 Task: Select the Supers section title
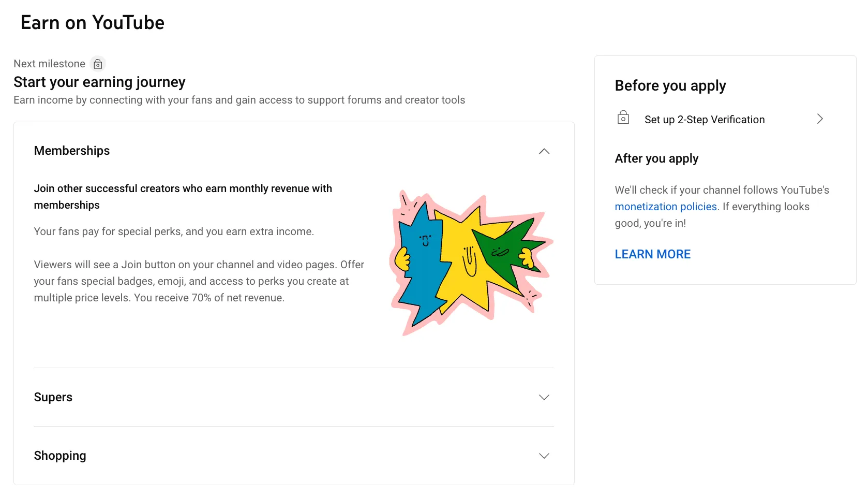click(x=53, y=397)
